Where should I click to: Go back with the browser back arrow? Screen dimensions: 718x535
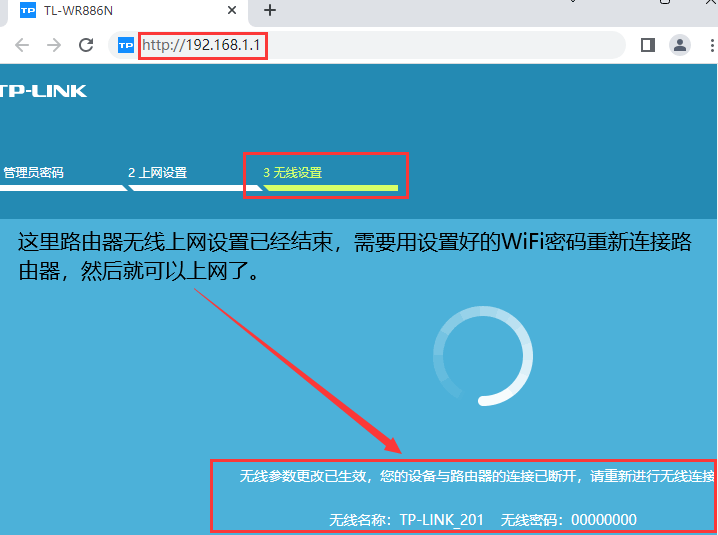[x=22, y=45]
